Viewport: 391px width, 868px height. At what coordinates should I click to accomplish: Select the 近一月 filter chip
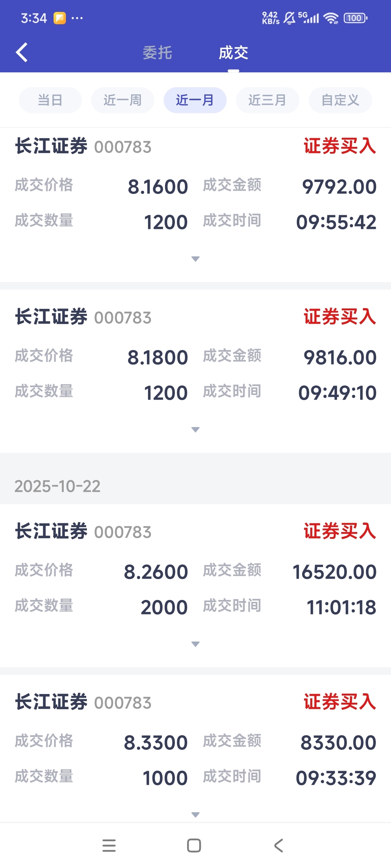195,100
